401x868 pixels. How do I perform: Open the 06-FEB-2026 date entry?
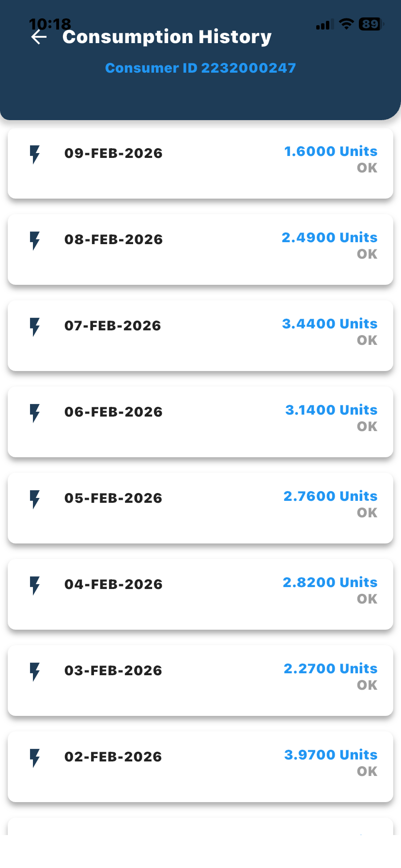coord(113,412)
